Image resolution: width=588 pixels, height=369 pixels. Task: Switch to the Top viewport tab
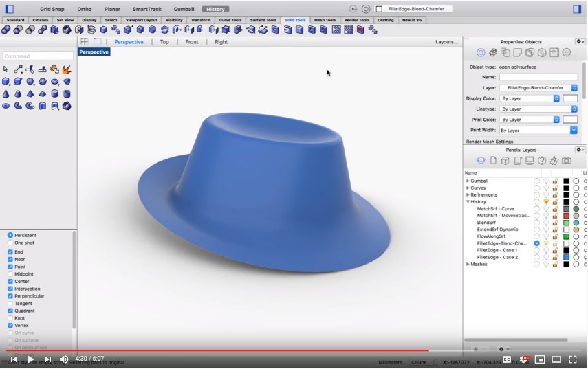pyautogui.click(x=164, y=42)
